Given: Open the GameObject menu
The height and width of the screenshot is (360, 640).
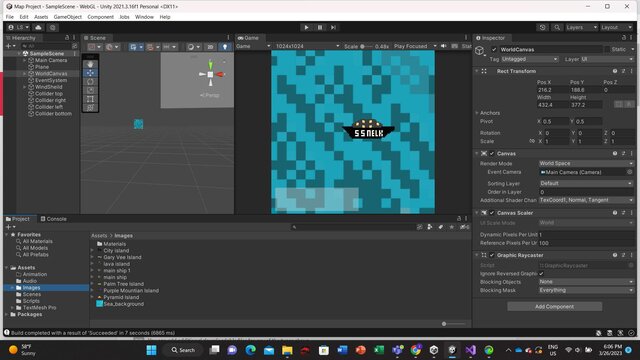Looking at the screenshot, I should (67, 17).
